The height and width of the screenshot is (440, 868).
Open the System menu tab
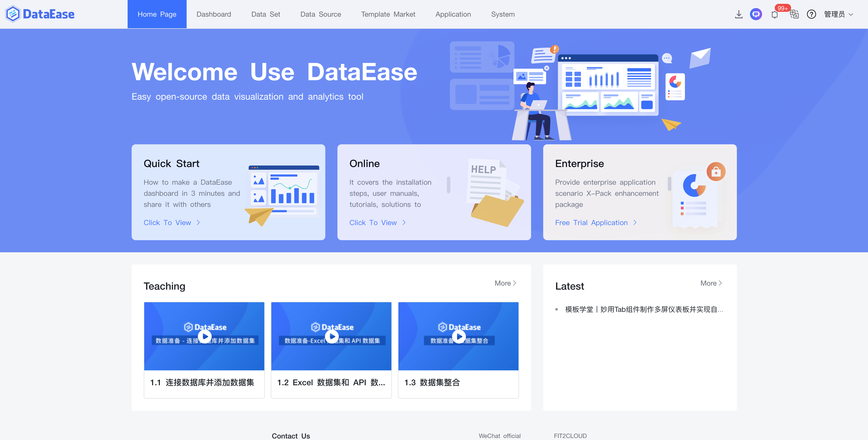click(x=503, y=14)
